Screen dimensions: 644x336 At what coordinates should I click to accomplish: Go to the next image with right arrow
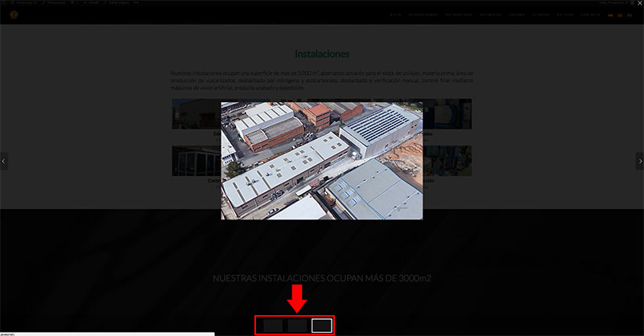pos(640,161)
